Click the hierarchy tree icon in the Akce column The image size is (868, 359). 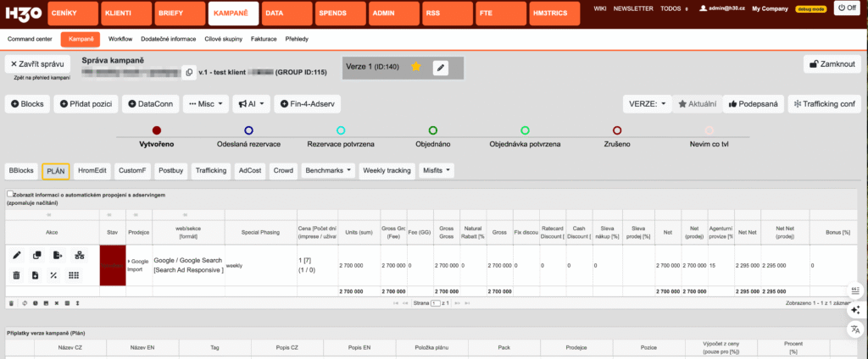[x=79, y=256]
